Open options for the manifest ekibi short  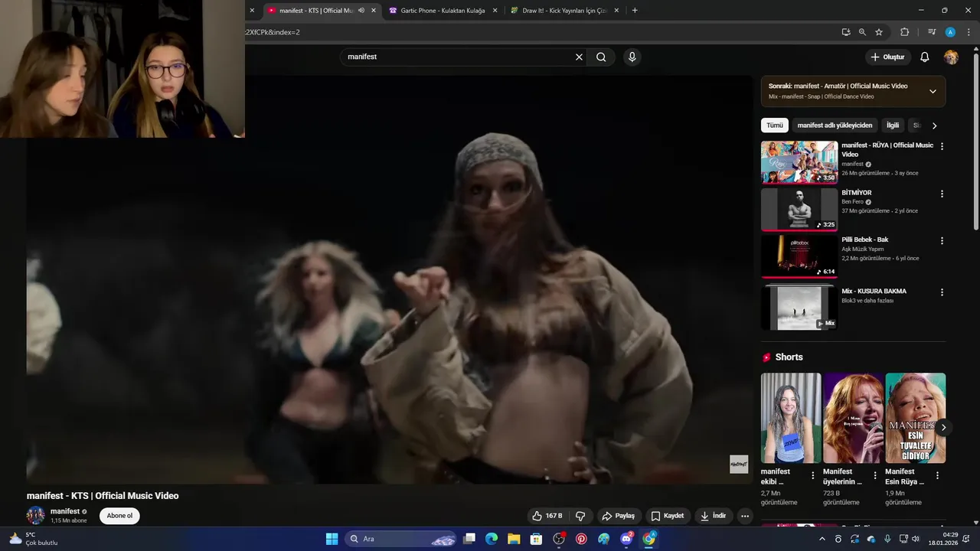point(813,476)
